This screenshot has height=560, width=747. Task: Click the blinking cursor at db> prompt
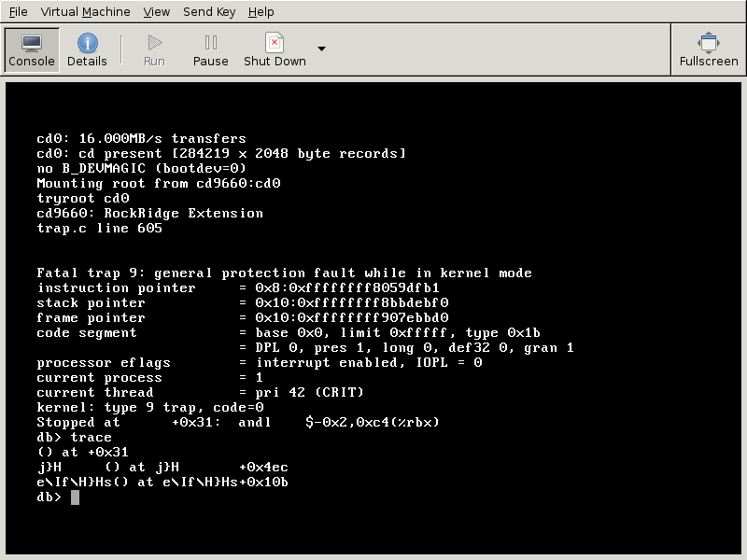pyautogui.click(x=75, y=497)
